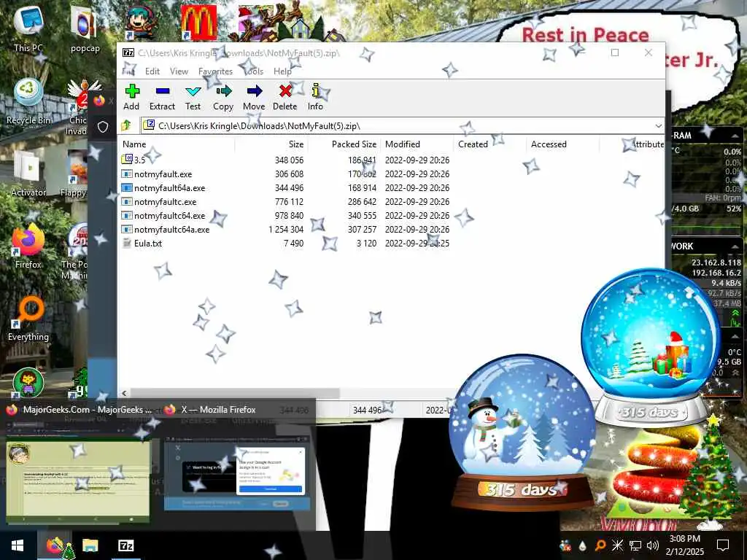Click the snowflake tray icon
The height and width of the screenshot is (560, 747).
click(x=617, y=545)
